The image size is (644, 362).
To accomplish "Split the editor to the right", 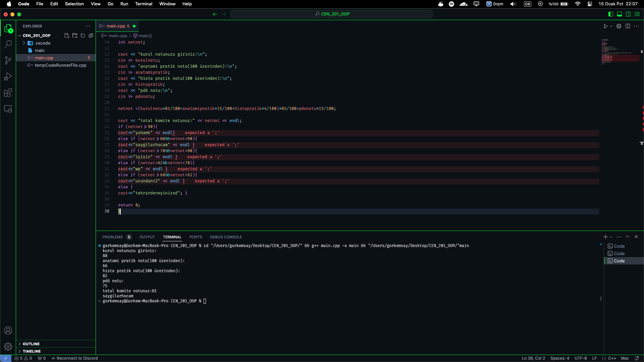I will point(628,26).
